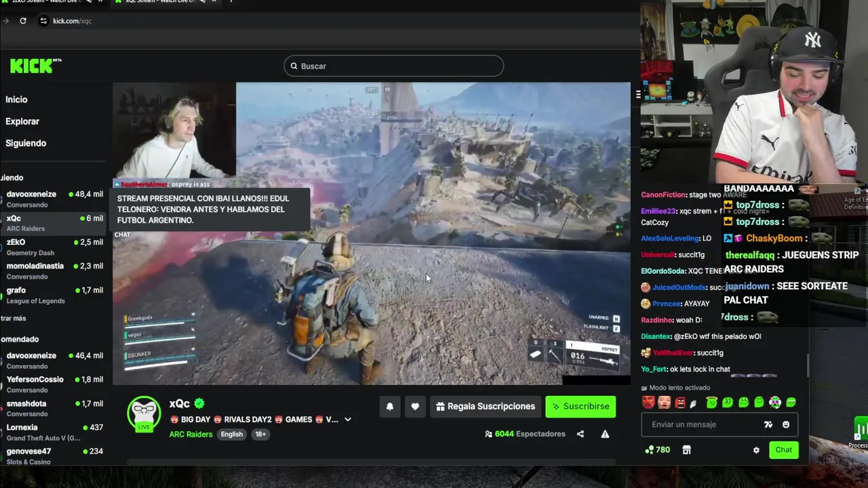The image size is (868, 488).
Task: Click the xQc channel name heading
Action: pyautogui.click(x=180, y=404)
